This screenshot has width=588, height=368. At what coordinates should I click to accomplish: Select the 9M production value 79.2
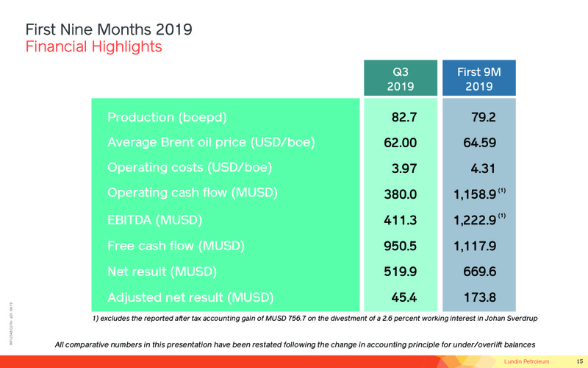coord(484,118)
